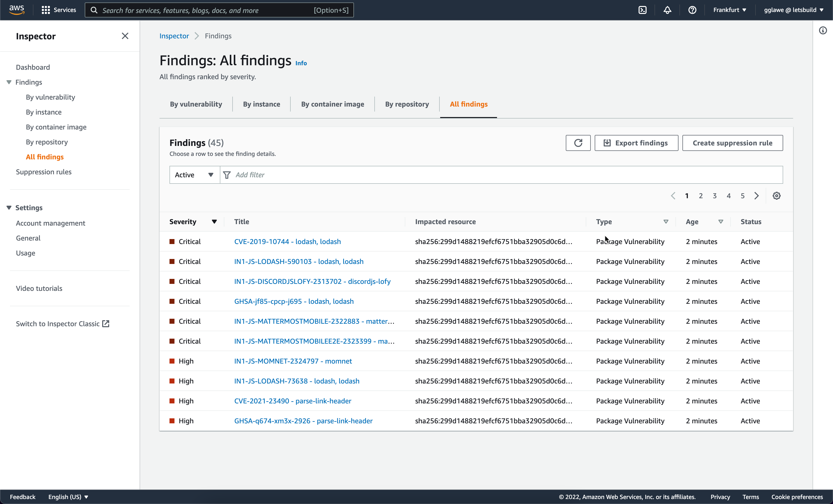The height and width of the screenshot is (504, 833).
Task: Open GHSA-q674-xm3x-2926 finding link
Action: (x=303, y=421)
